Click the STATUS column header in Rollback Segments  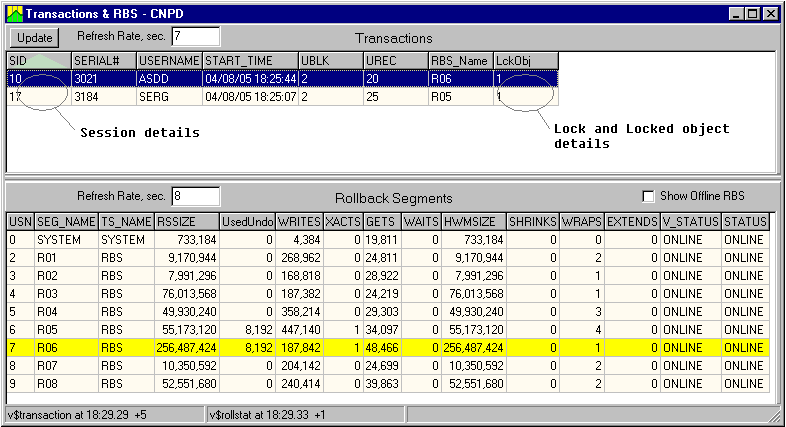746,222
